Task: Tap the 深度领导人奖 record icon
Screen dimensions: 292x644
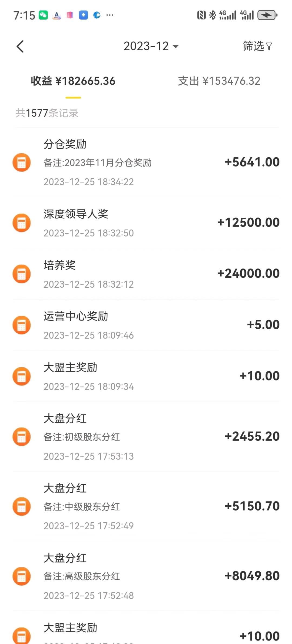Action: click(x=22, y=223)
